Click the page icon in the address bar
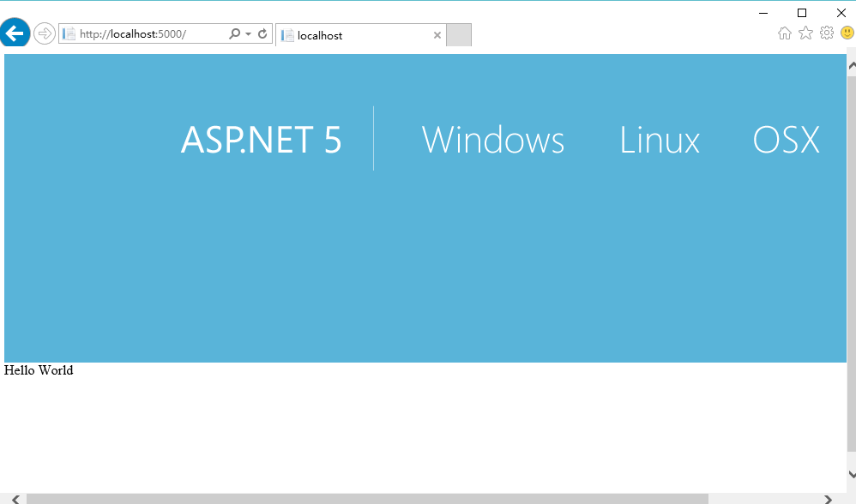Image resolution: width=856 pixels, height=504 pixels. 69,33
